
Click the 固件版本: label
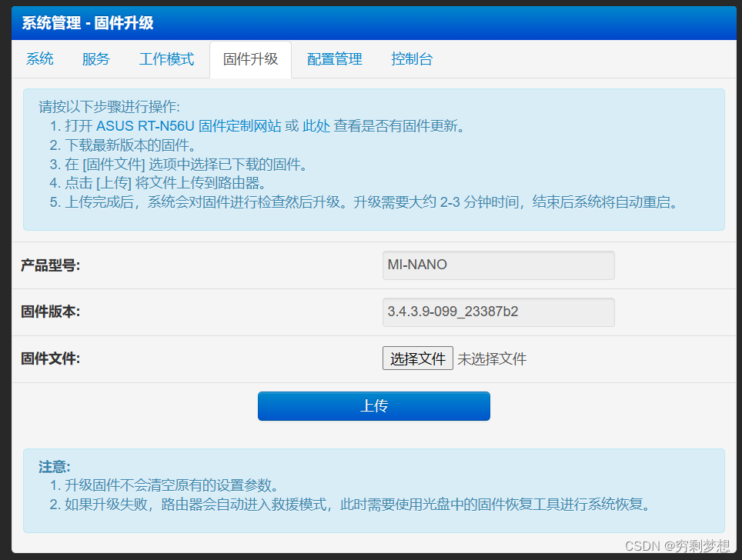[x=50, y=312]
